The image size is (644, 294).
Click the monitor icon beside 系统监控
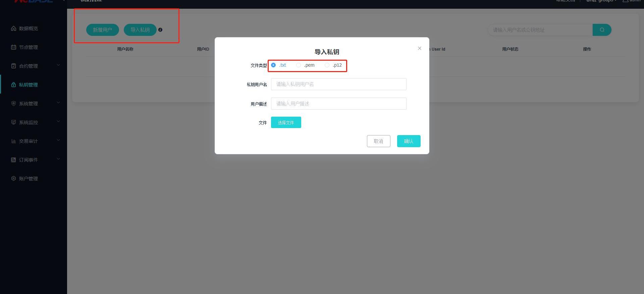(x=13, y=122)
